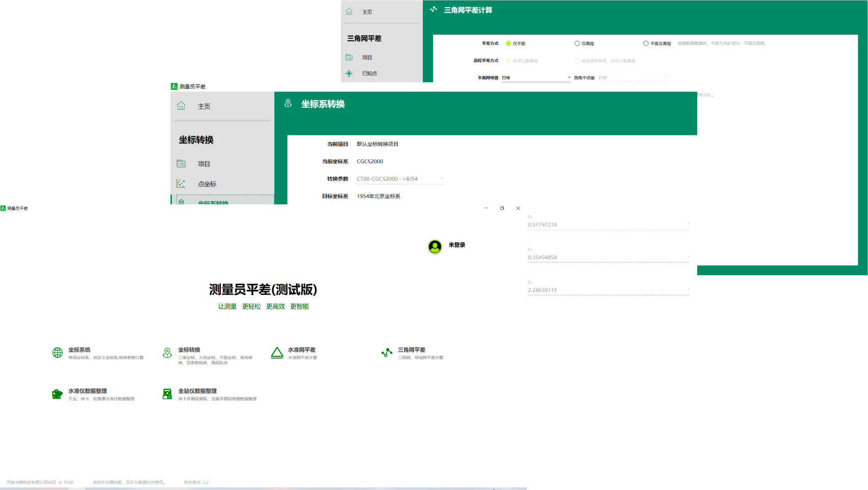
Task: Select the 仅平面 adjustment mode radio
Action: tap(508, 43)
